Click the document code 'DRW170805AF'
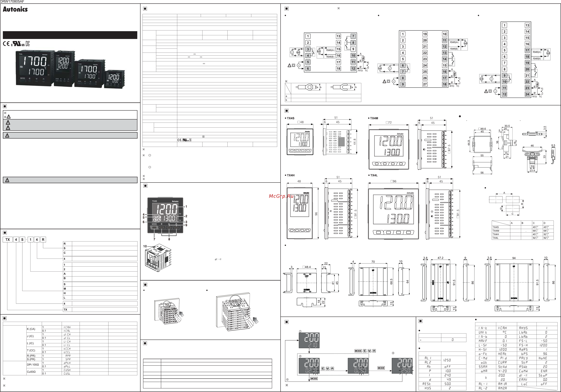Image resolution: width=561 pixels, height=392 pixels. point(12,1)
